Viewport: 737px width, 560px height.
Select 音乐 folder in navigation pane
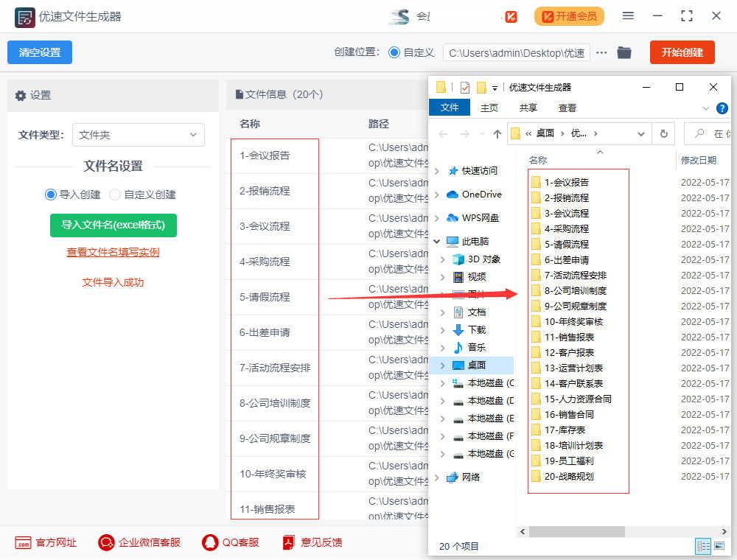[469, 348]
